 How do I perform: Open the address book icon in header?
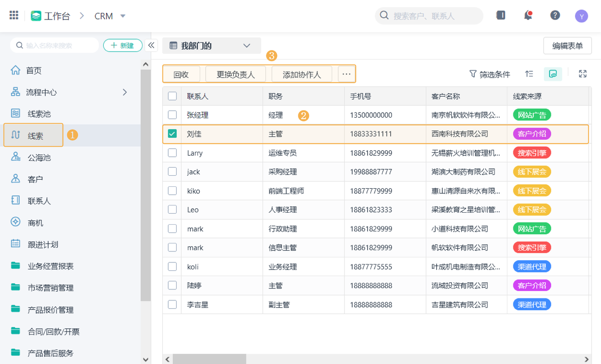pyautogui.click(x=500, y=16)
